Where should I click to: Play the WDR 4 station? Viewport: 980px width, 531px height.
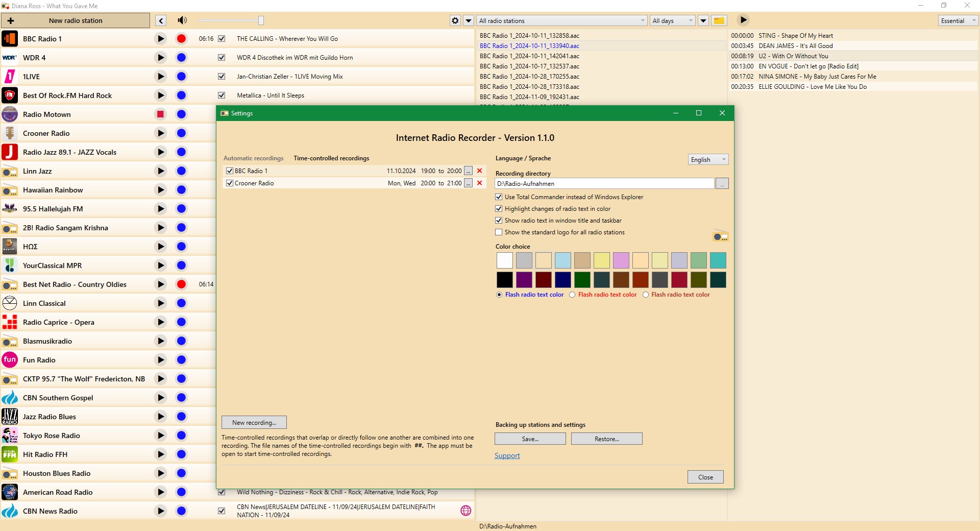[x=160, y=58]
